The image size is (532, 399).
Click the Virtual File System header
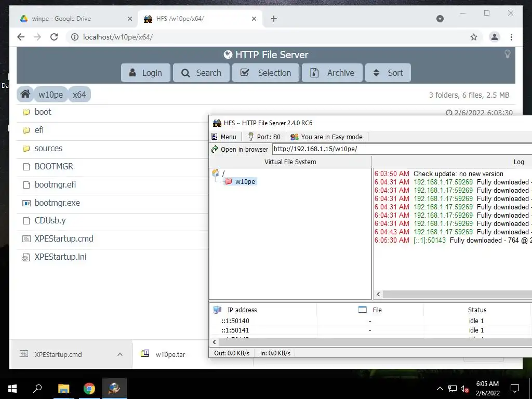point(290,162)
